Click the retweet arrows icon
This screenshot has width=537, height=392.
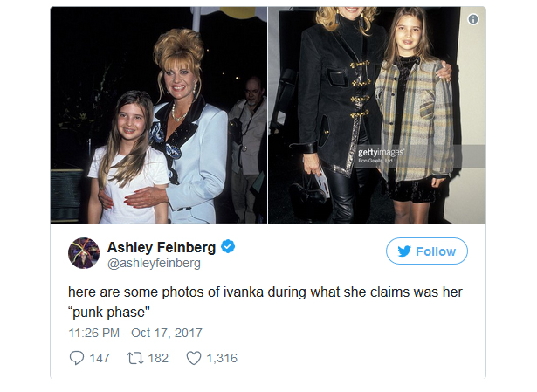(x=135, y=358)
